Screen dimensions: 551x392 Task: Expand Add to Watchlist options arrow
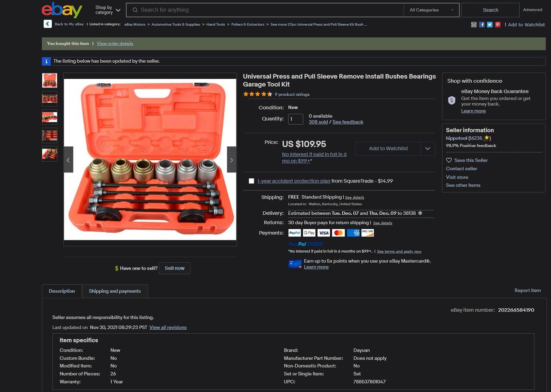click(x=428, y=149)
